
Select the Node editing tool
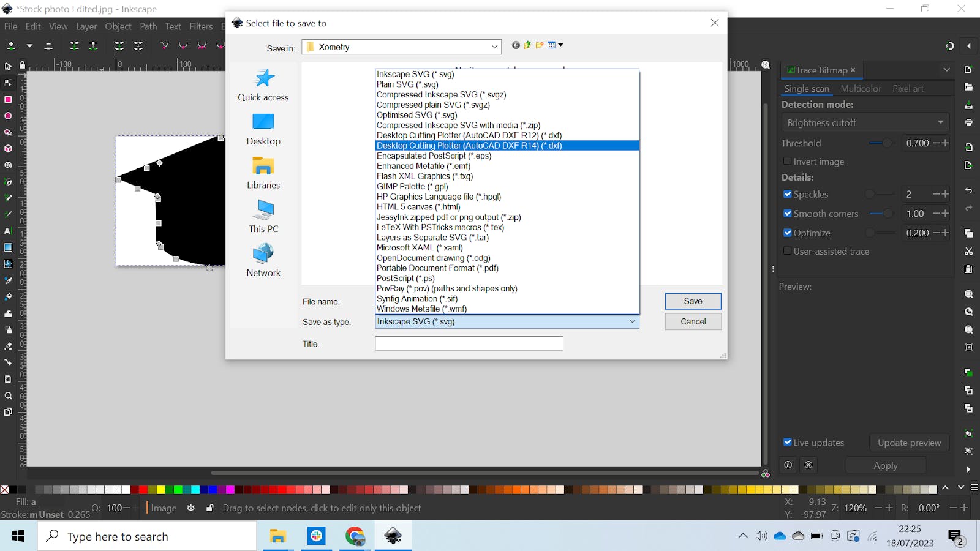[8, 83]
